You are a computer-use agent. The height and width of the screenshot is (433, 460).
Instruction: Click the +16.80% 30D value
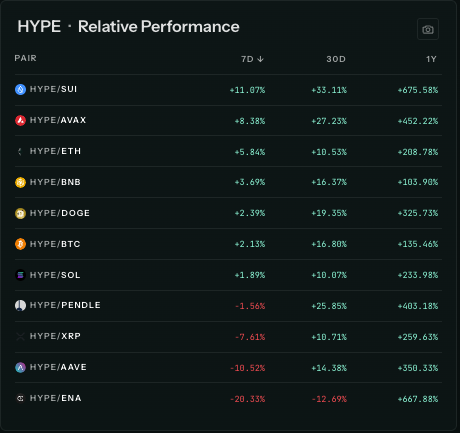(x=329, y=244)
